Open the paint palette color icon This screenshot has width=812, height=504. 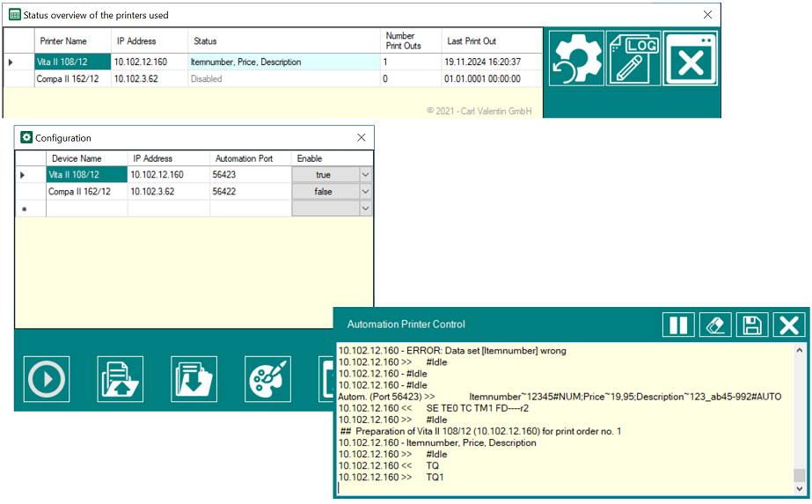click(269, 379)
